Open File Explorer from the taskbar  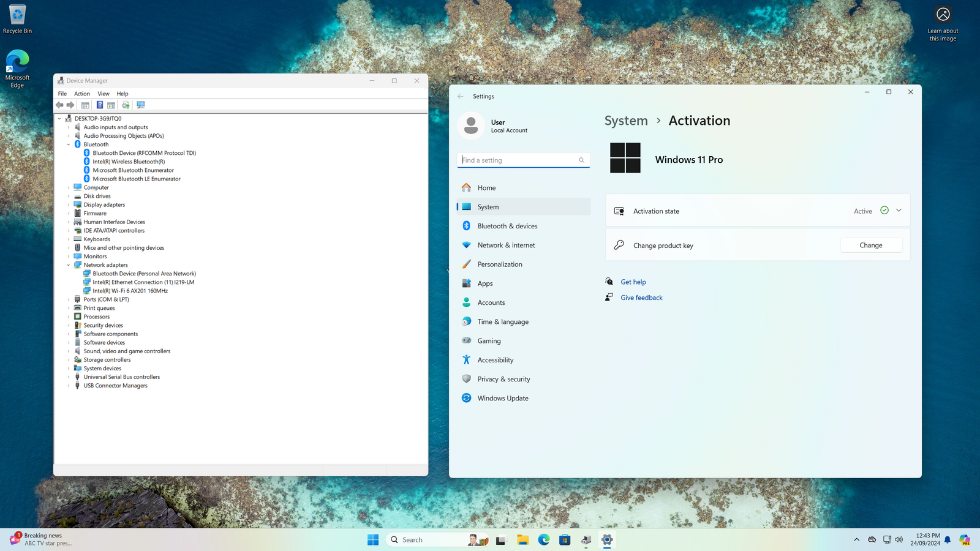pos(522,539)
